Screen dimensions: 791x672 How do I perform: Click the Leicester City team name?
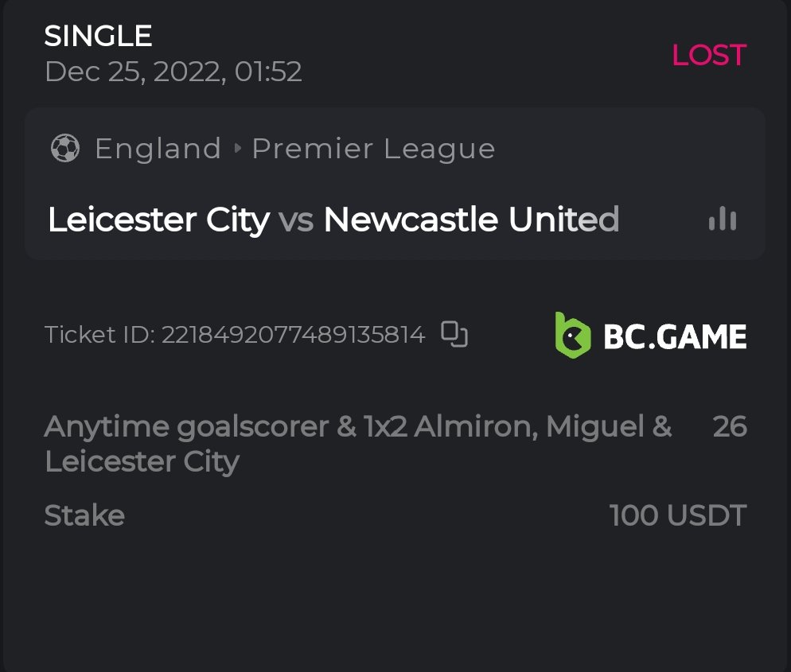[x=158, y=219]
